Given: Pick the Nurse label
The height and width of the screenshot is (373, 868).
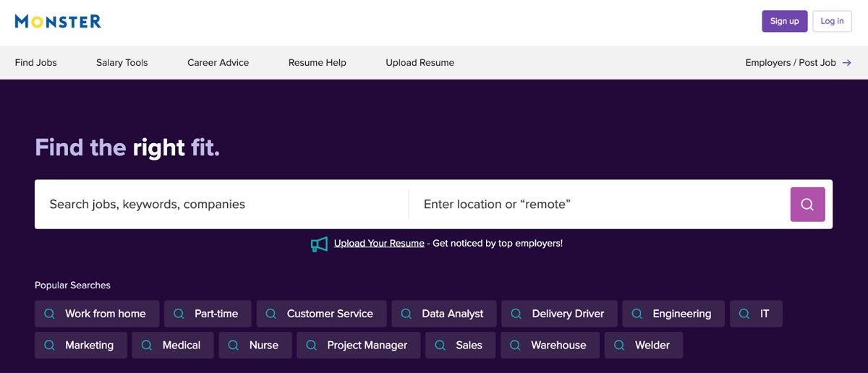Looking at the screenshot, I should click(264, 346).
